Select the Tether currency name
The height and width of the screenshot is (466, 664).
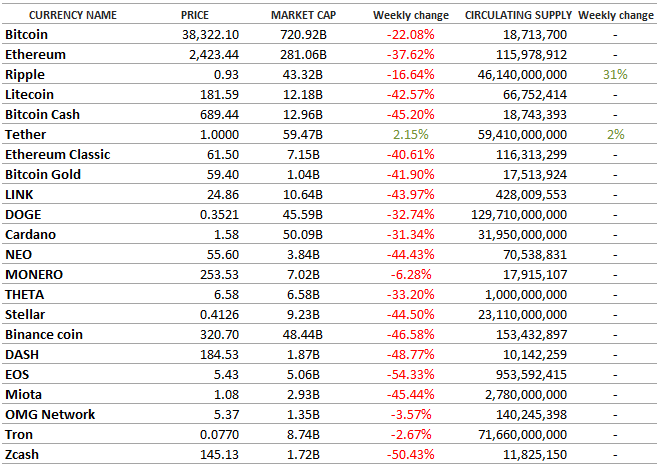point(25,135)
